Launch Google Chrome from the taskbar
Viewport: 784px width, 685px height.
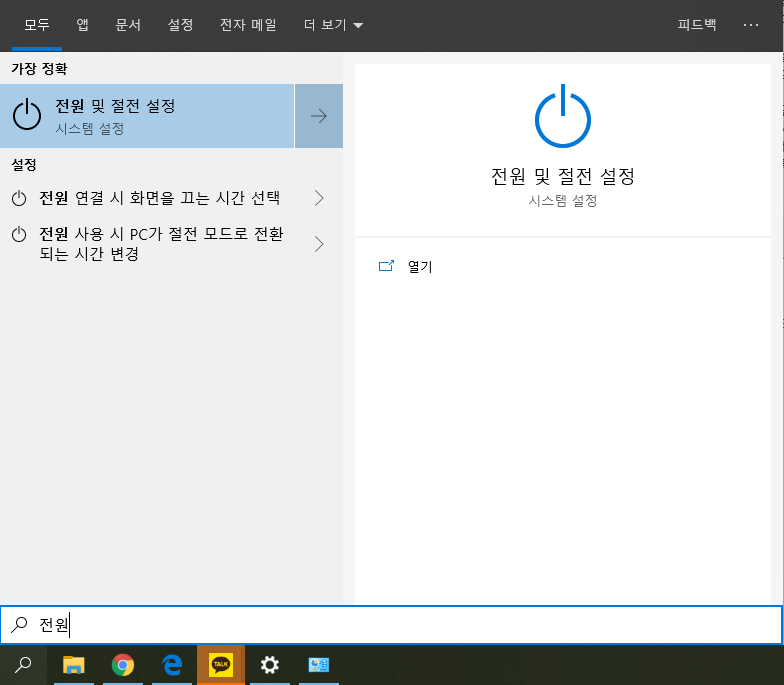(x=122, y=665)
